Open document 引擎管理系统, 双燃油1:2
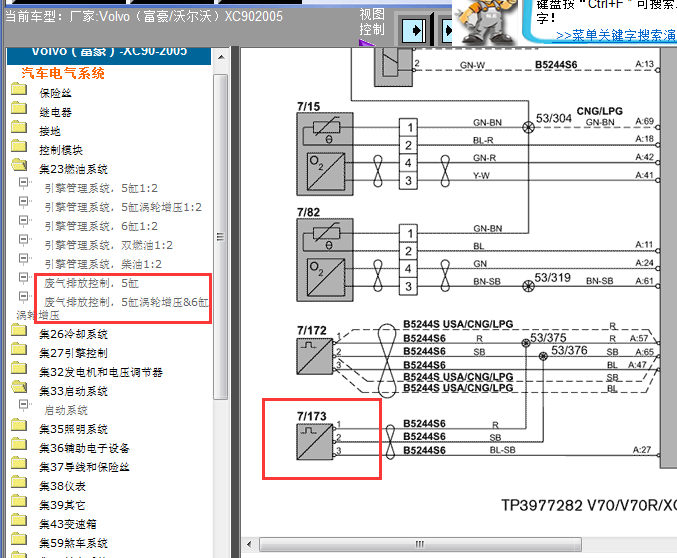The width and height of the screenshot is (677, 558). point(109,245)
